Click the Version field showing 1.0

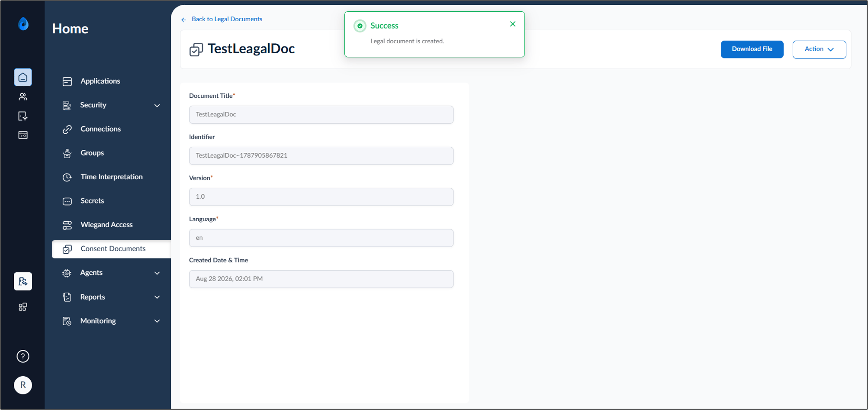point(321,197)
